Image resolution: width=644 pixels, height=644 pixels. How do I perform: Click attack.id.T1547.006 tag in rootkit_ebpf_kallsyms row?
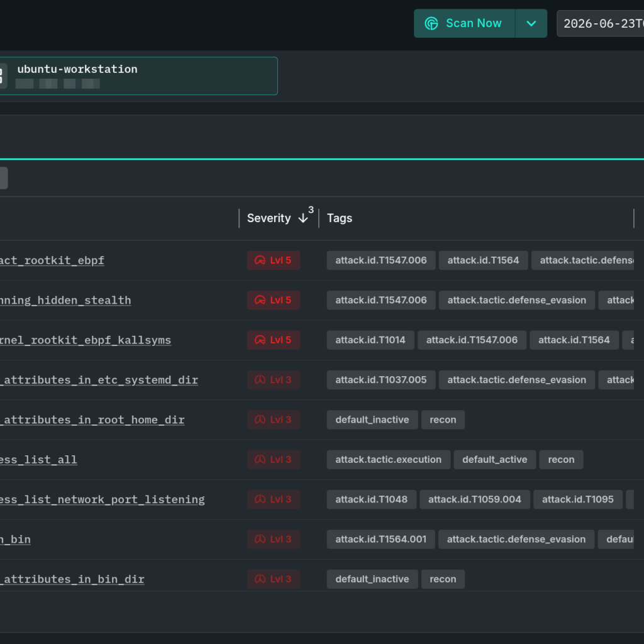(472, 340)
